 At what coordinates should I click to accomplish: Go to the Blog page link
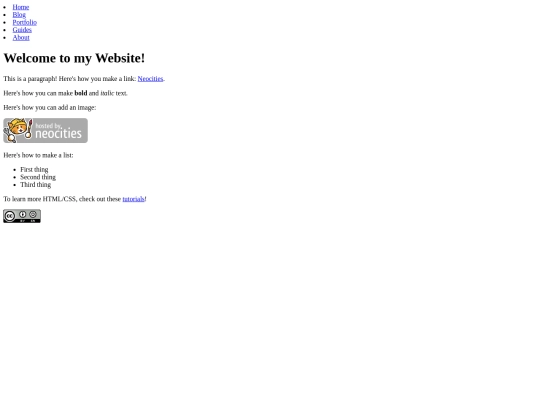pos(19,14)
